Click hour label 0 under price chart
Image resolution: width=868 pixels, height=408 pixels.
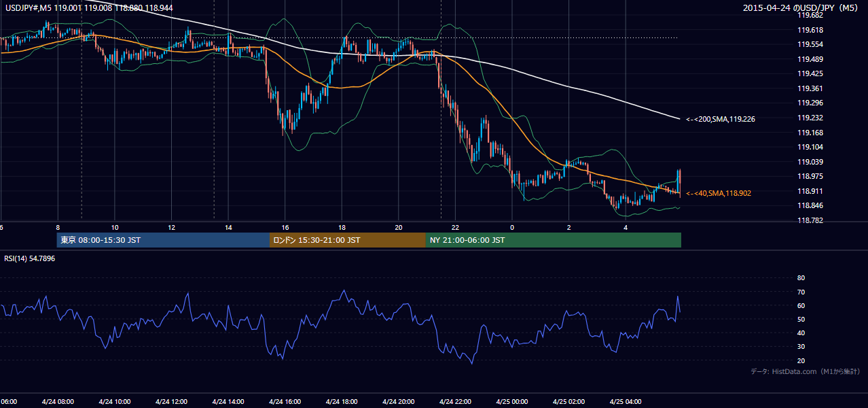(512, 227)
